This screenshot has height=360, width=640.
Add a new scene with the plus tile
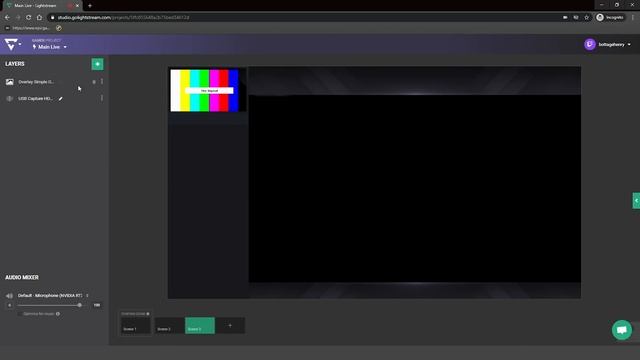coord(230,326)
